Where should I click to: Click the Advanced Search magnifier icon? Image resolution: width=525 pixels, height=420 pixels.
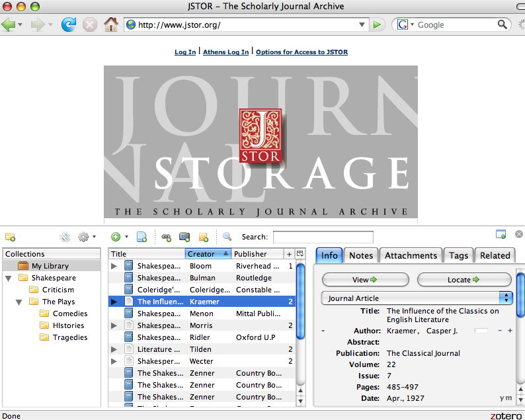(227, 237)
